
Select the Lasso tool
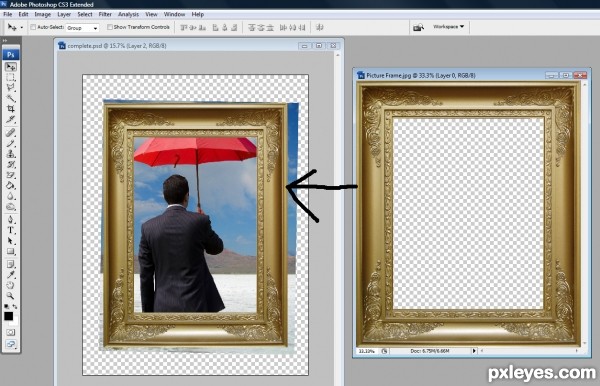click(x=11, y=88)
